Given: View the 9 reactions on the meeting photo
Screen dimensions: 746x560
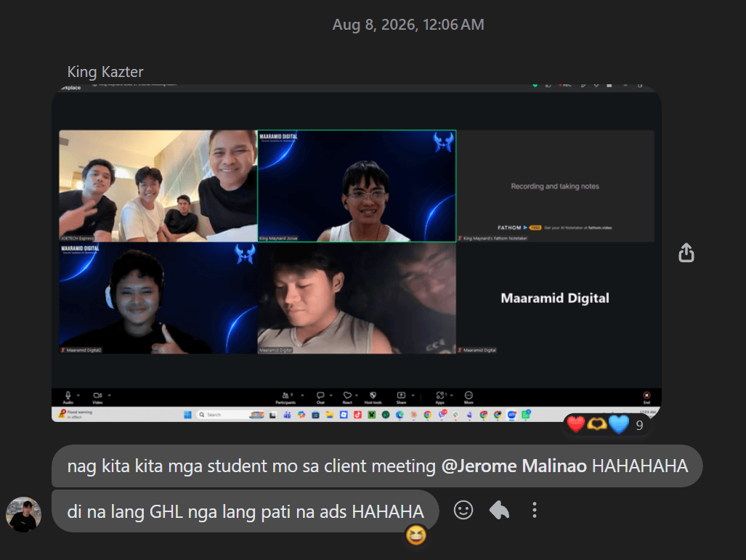Looking at the screenshot, I should 606,424.
